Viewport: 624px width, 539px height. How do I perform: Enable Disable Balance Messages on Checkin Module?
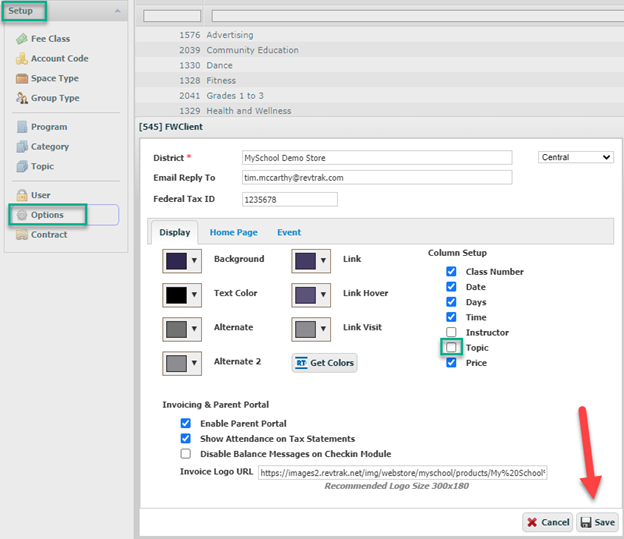click(185, 454)
